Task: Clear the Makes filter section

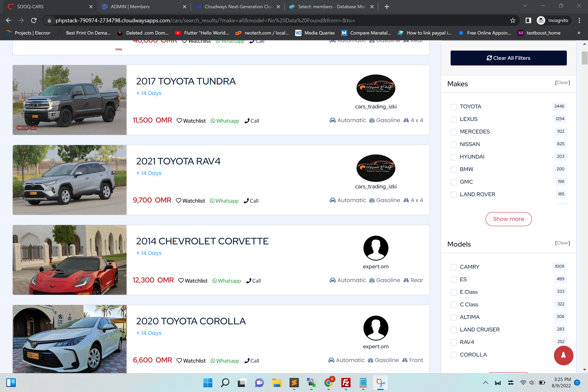Action: pos(563,83)
